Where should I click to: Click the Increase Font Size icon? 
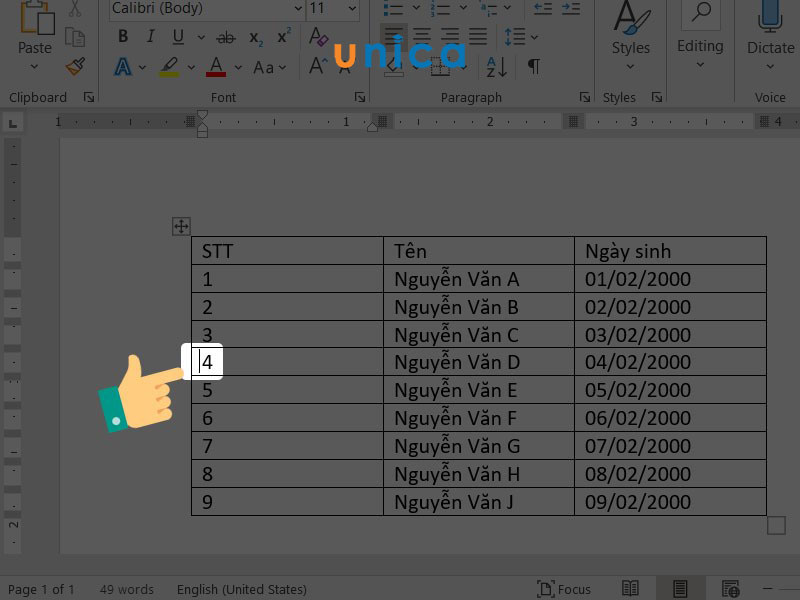(x=317, y=66)
